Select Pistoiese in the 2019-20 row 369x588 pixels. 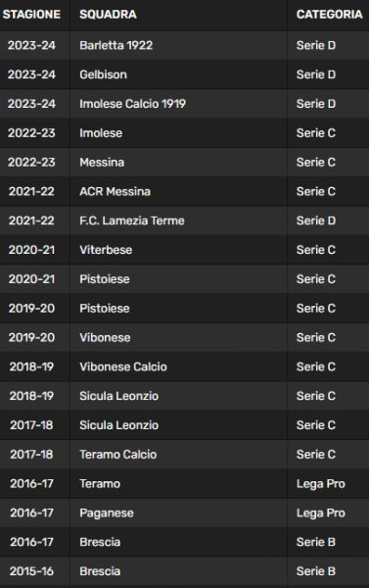(x=105, y=309)
